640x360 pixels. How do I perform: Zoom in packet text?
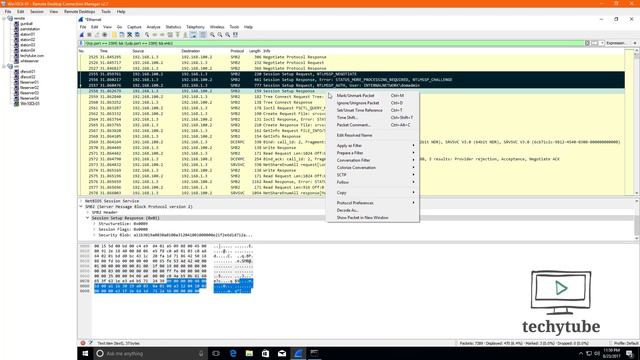pos(212,35)
